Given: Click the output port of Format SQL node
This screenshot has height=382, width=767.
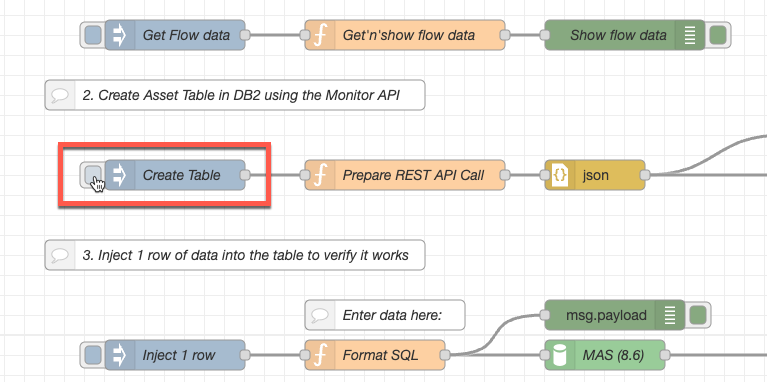Looking at the screenshot, I should 445,355.
